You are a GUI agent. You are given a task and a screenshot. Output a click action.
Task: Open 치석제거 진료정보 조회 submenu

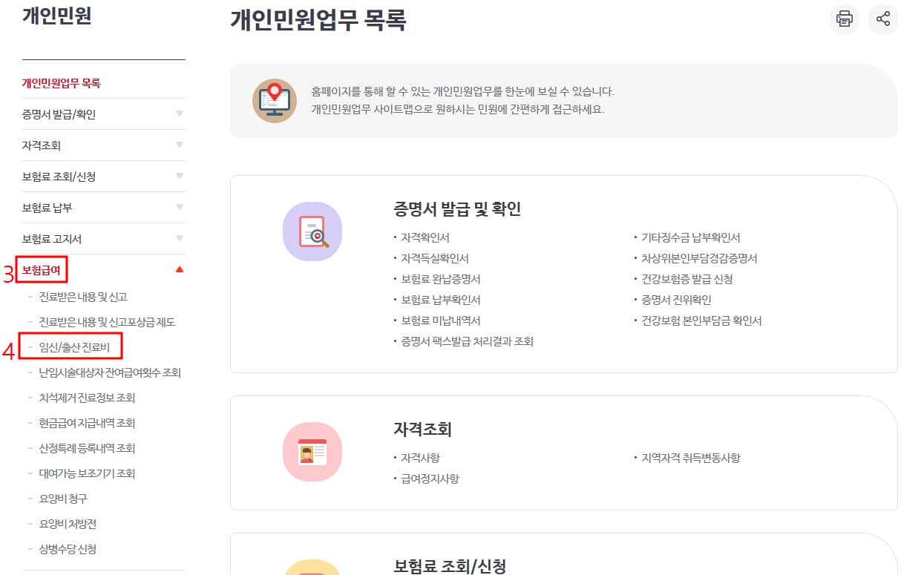87,398
